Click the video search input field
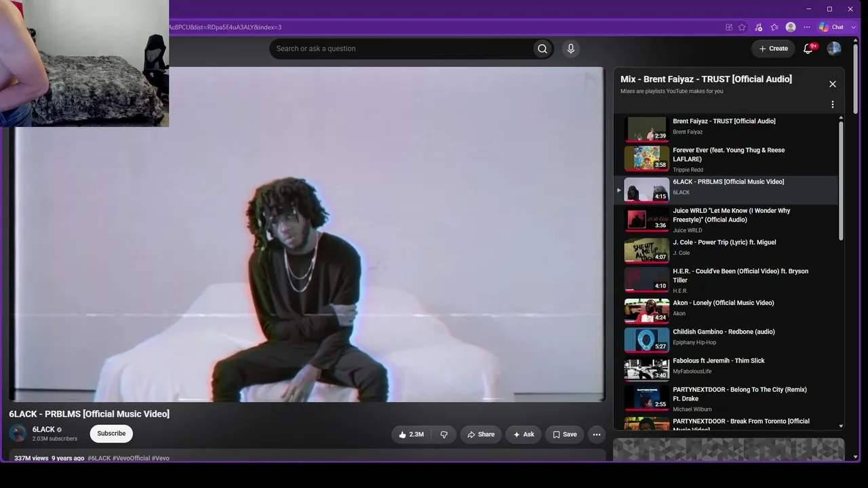The image size is (868, 488). click(401, 49)
